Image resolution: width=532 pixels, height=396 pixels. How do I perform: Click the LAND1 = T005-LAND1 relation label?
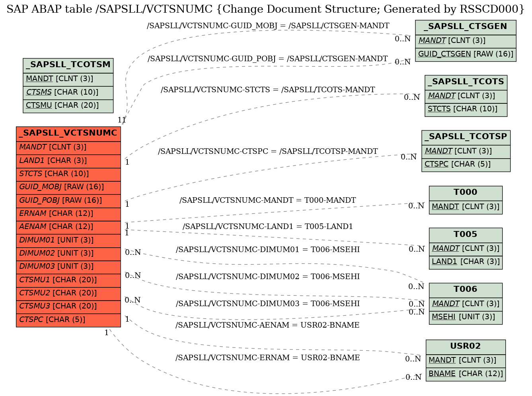(x=268, y=227)
